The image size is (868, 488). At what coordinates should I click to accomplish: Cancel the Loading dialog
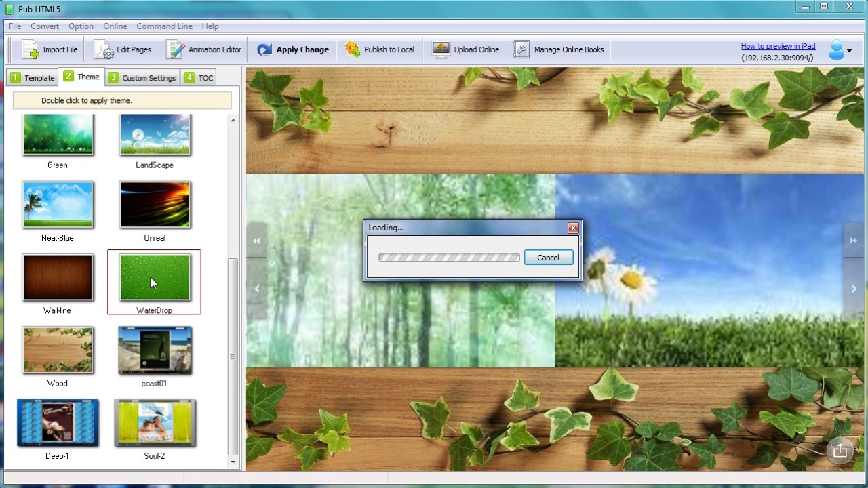coord(548,258)
